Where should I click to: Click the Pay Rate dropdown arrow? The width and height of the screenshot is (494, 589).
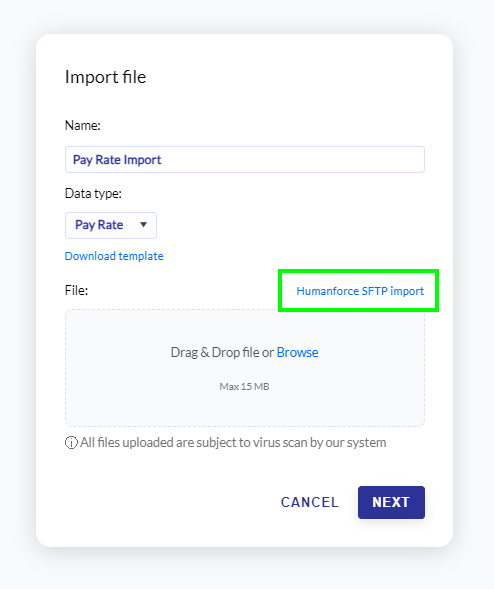tap(143, 225)
